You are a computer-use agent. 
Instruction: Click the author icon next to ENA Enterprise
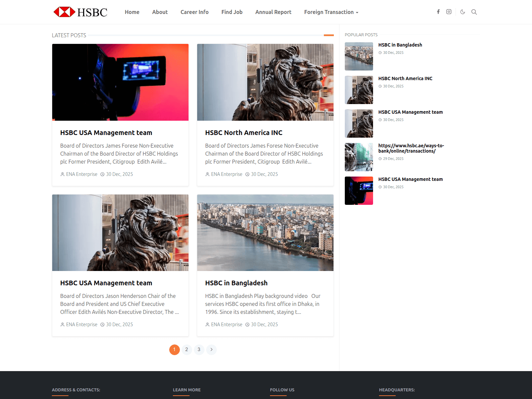pos(62,174)
